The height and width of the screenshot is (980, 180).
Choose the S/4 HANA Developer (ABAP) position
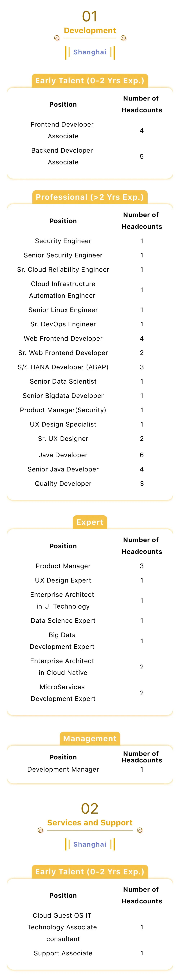click(x=63, y=367)
